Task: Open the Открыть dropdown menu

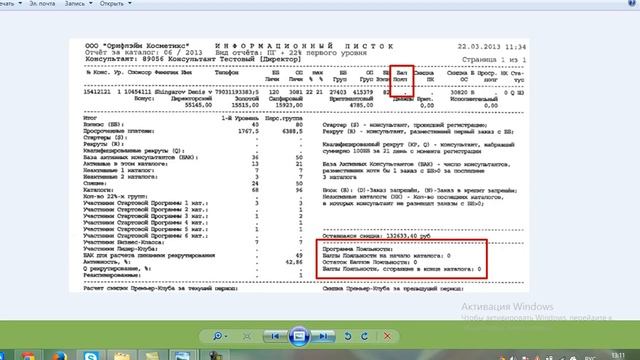Action: pyautogui.click(x=116, y=3)
